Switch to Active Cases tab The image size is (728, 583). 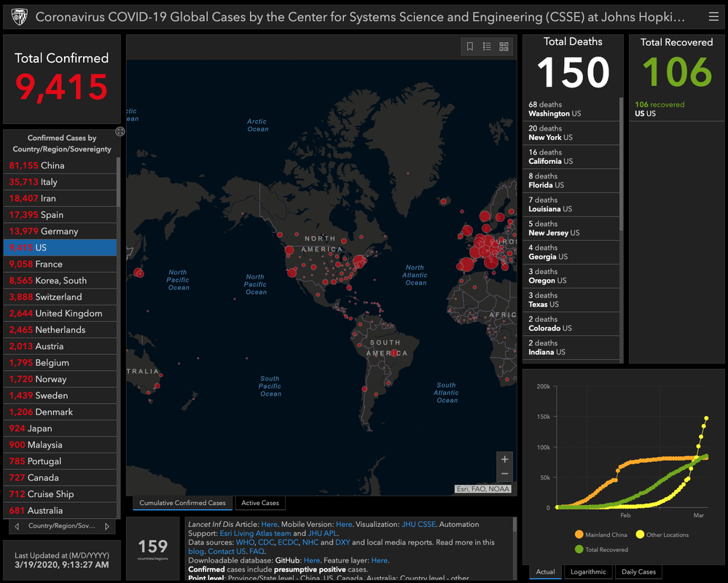tap(260, 503)
